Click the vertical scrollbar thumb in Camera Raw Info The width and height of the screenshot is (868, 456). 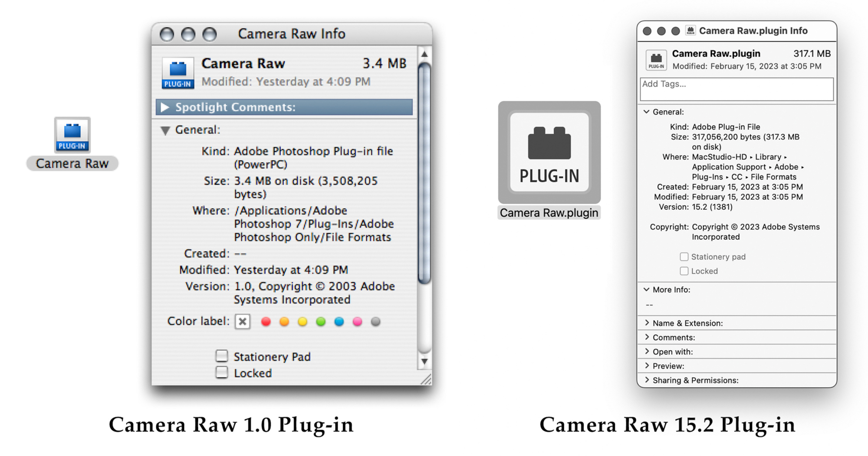(x=424, y=174)
